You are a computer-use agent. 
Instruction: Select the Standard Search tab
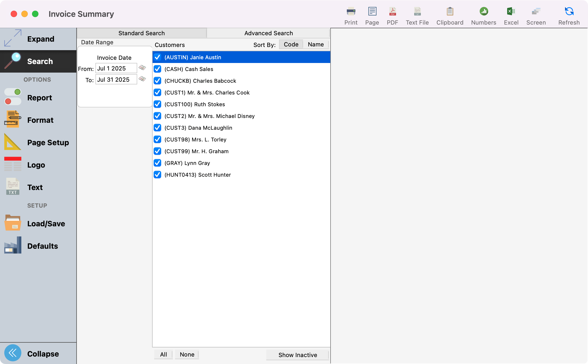click(141, 33)
